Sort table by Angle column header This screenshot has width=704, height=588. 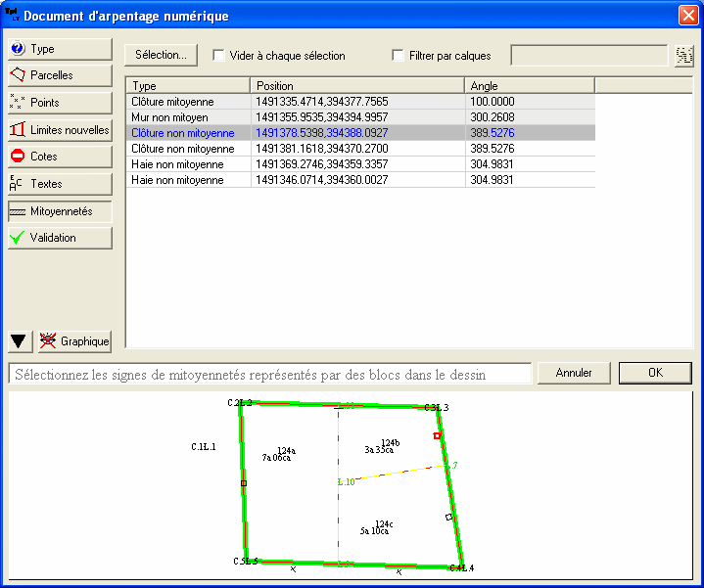(529, 86)
